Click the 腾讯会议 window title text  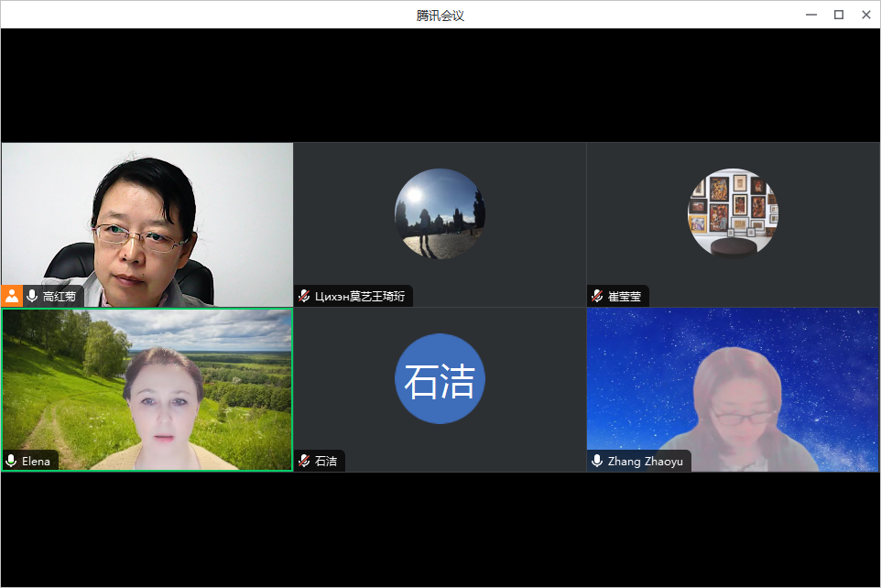440,15
